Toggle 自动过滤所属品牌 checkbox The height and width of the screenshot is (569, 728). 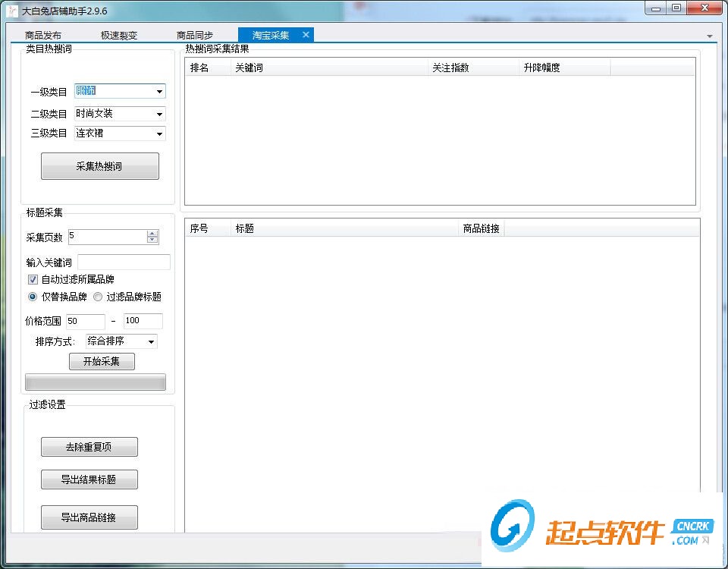coord(33,280)
